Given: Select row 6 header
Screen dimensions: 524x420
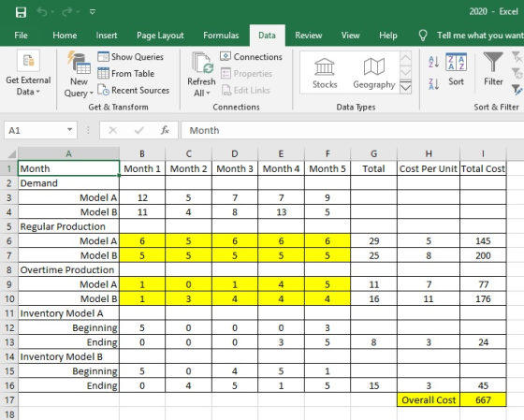Looking at the screenshot, I should (x=9, y=241).
